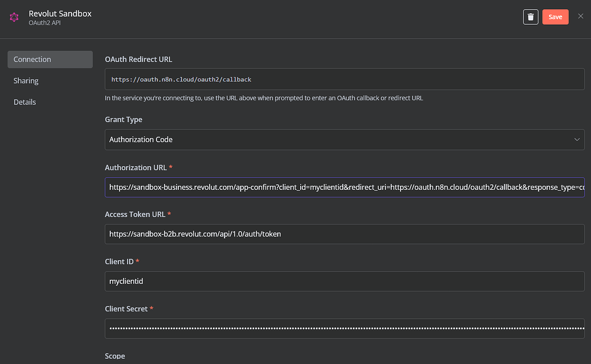This screenshot has height=364, width=591.
Task: Click the credential name Revolut Sandbox
Action: (60, 13)
